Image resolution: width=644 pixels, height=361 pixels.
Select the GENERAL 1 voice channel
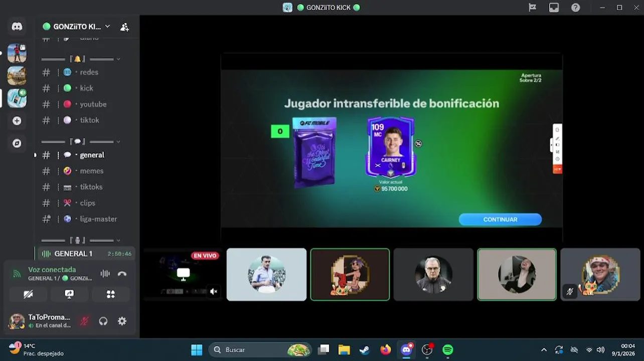(86, 254)
